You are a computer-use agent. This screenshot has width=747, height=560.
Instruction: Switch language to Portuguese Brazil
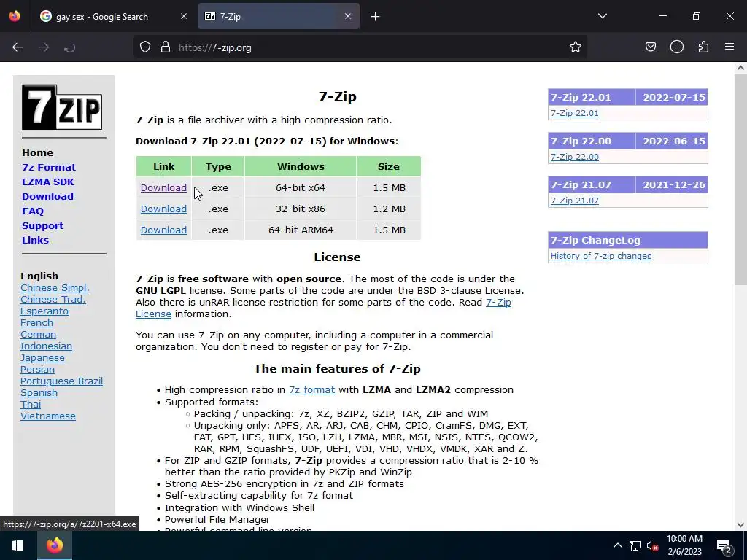tap(61, 381)
